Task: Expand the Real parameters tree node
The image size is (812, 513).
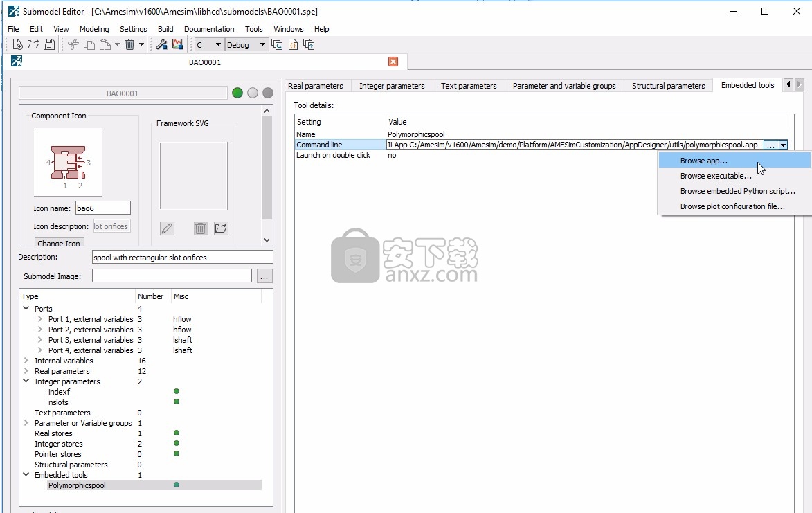Action: 26,370
